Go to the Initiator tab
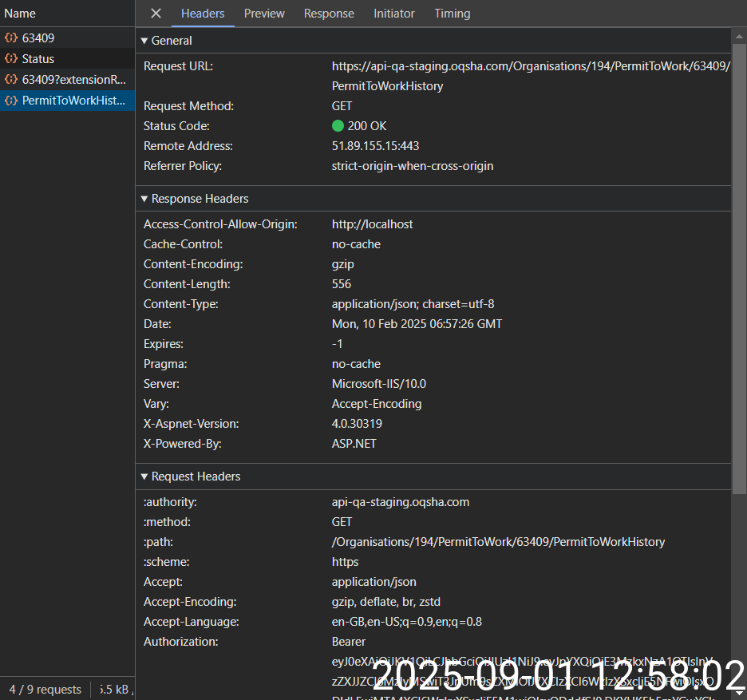Screen dimensions: 747x700 394,14
